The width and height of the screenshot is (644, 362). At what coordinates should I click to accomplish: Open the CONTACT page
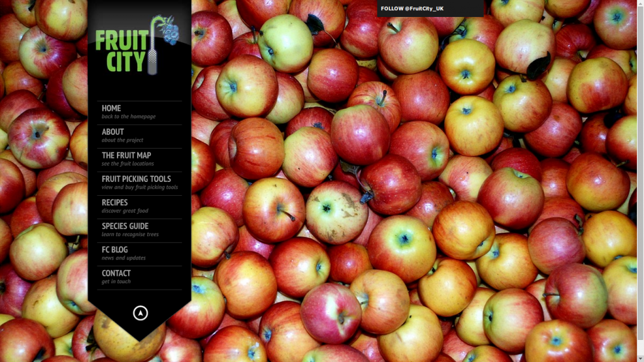139,278
